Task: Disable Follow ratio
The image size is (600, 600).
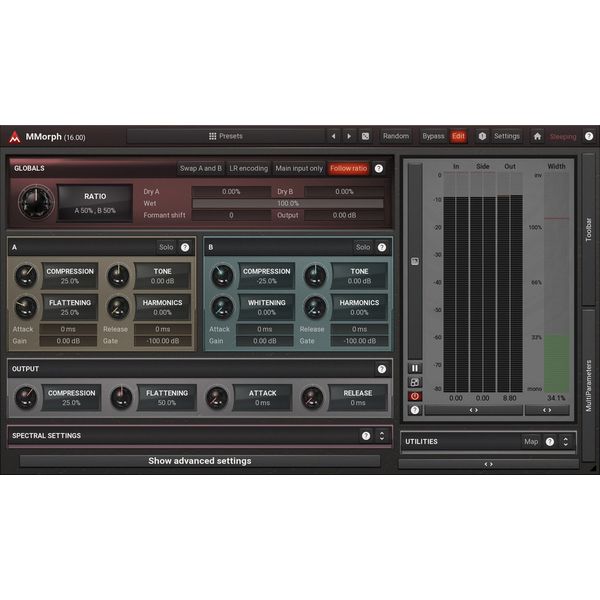Action: coord(348,168)
